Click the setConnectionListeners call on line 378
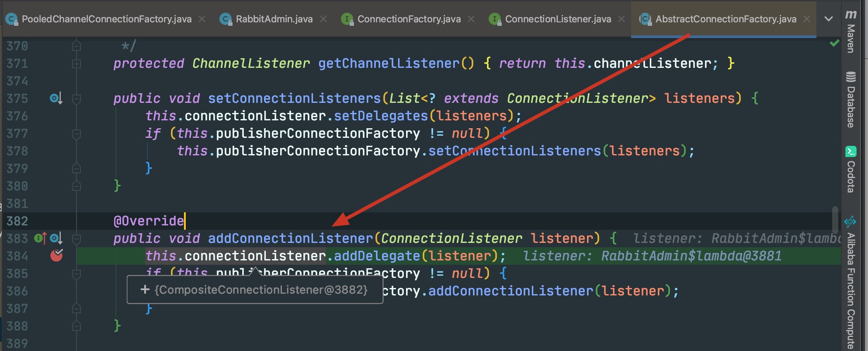Viewport: 868px width, 351px height. pos(514,151)
